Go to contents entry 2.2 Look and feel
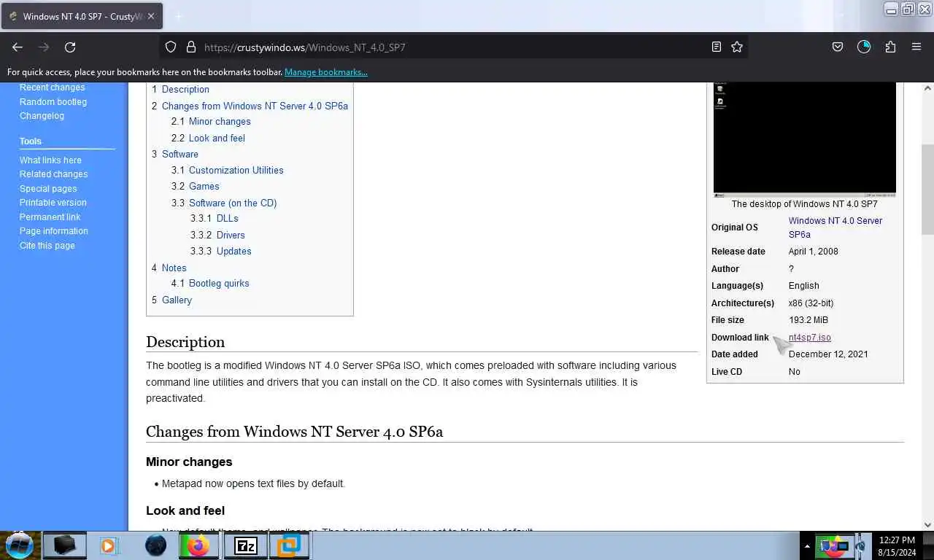Image resolution: width=934 pixels, height=560 pixels. coord(208,139)
